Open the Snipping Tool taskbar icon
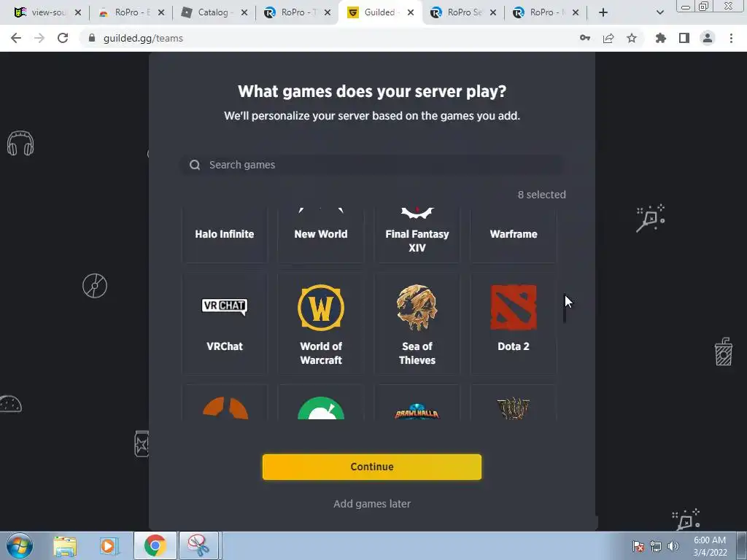The height and width of the screenshot is (560, 747). tap(198, 545)
